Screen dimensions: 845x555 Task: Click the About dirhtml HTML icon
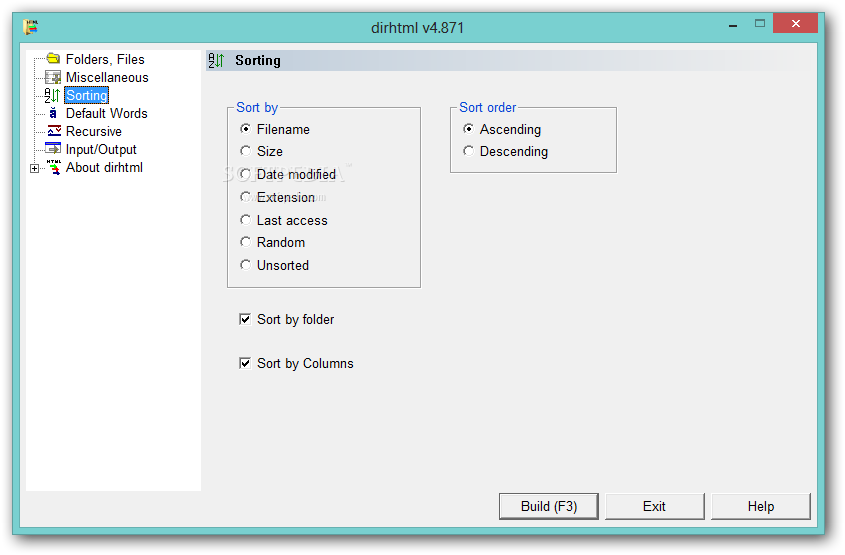pos(54,167)
